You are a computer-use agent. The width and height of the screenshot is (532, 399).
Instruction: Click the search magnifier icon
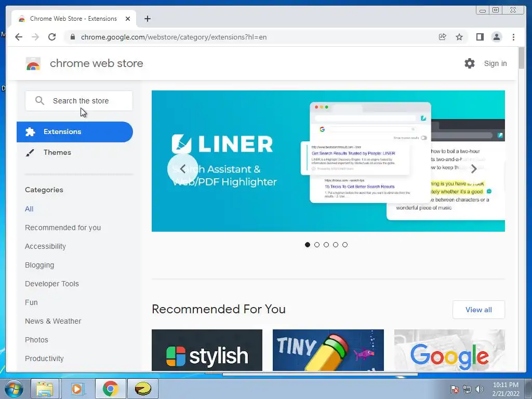point(39,100)
